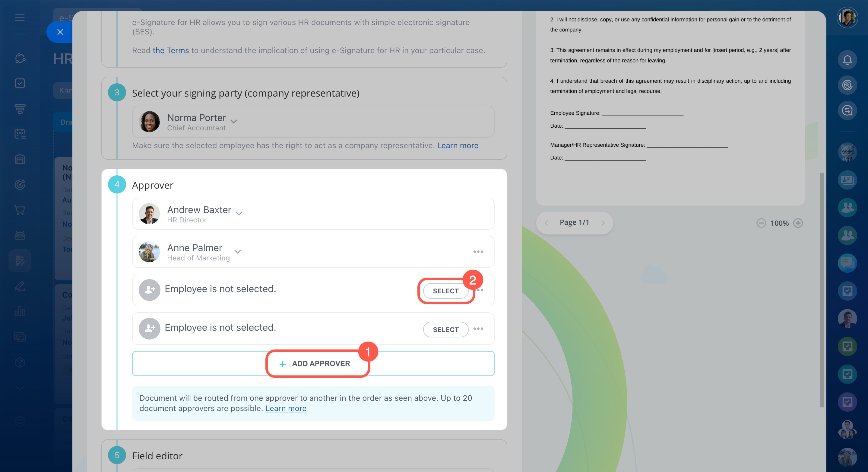Open the ID card icon in left sidebar

click(20, 336)
